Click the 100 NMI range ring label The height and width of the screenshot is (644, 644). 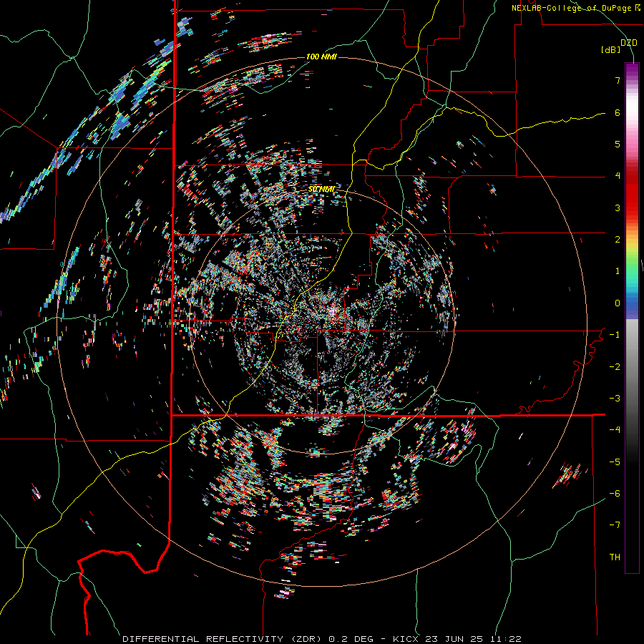coord(321,57)
